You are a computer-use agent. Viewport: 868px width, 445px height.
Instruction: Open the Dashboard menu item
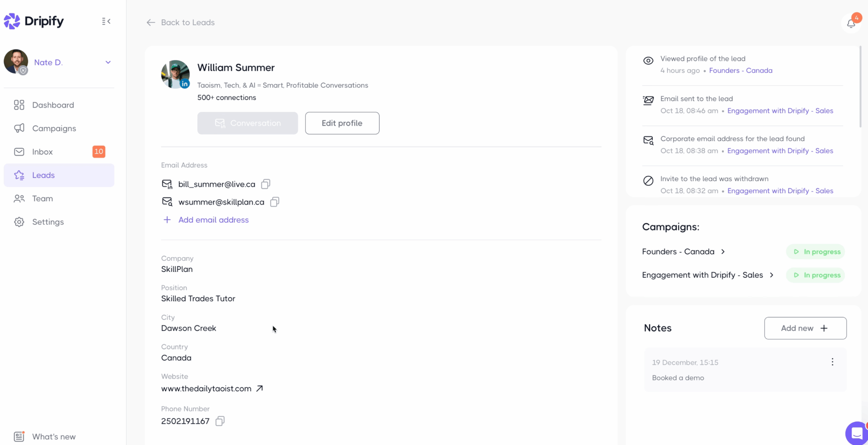click(x=59, y=105)
